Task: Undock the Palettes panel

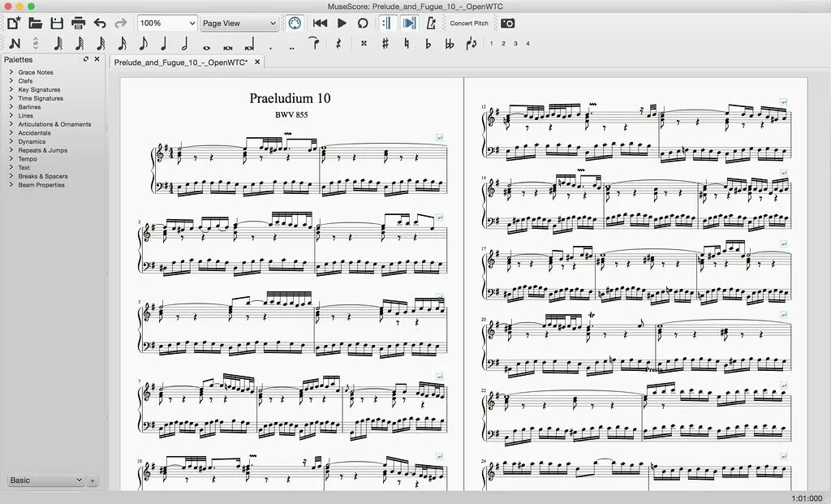Action: 86,59
